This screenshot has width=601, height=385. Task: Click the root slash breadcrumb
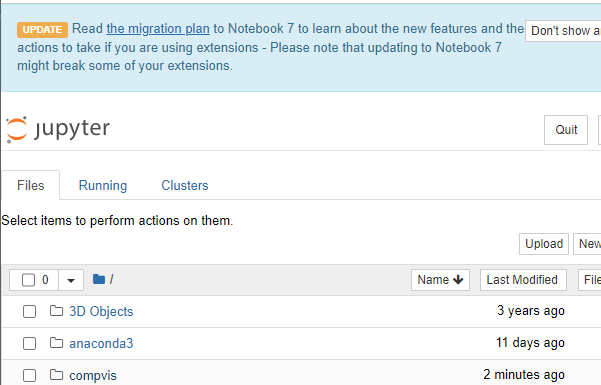pyautogui.click(x=112, y=279)
